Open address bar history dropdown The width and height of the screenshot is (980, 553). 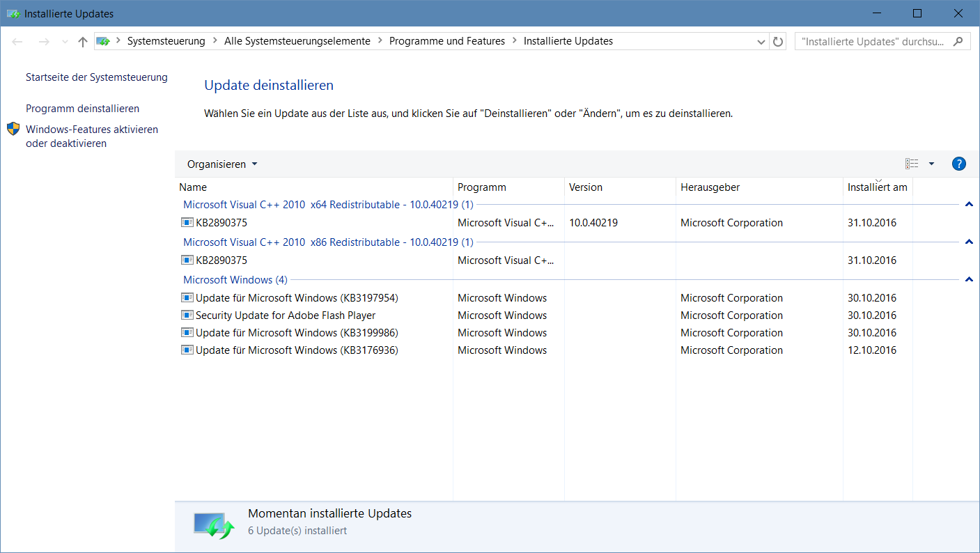tap(761, 42)
